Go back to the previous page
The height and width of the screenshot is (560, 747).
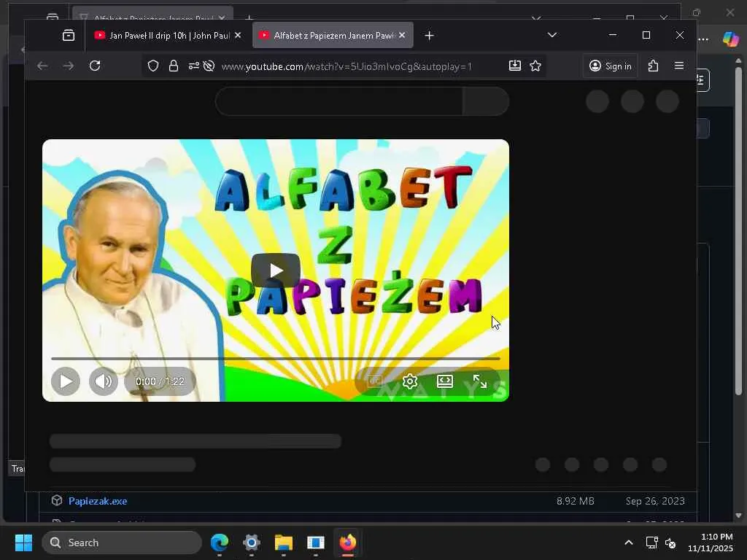click(42, 66)
